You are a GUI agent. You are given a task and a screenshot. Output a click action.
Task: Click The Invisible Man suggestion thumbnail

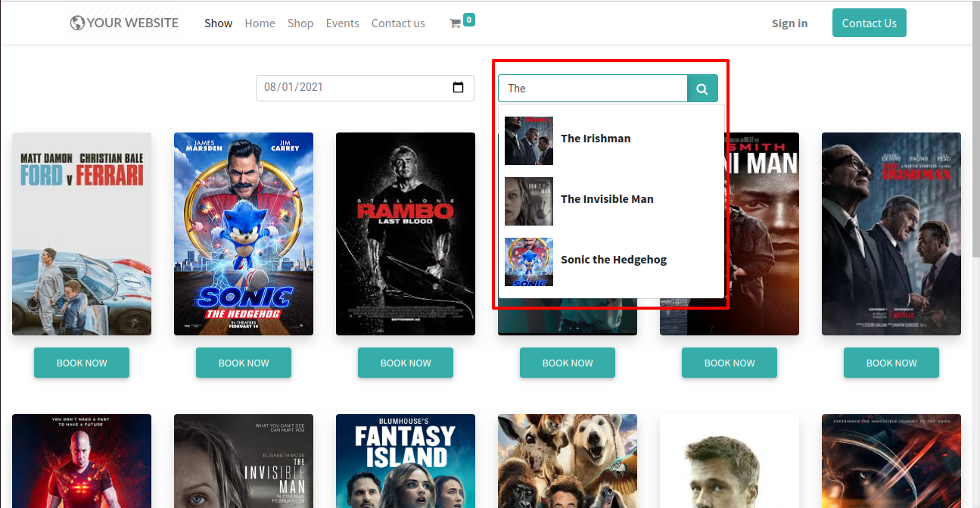(529, 201)
